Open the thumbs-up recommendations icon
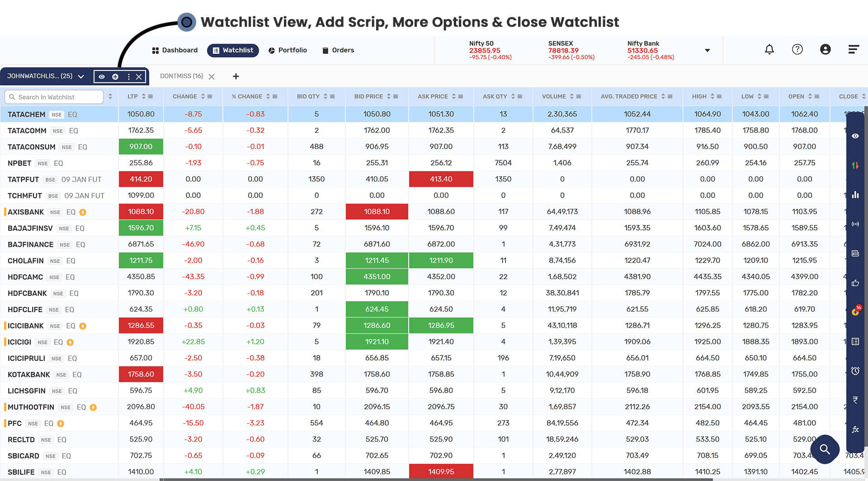Image resolution: width=868 pixels, height=481 pixels. pyautogui.click(x=855, y=283)
